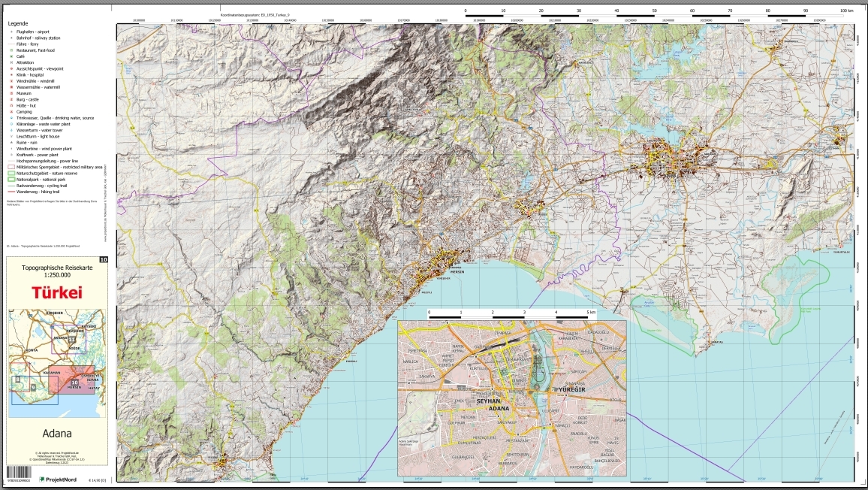
Task: Click the nature reserve green legend swatch
Action: 11,173
